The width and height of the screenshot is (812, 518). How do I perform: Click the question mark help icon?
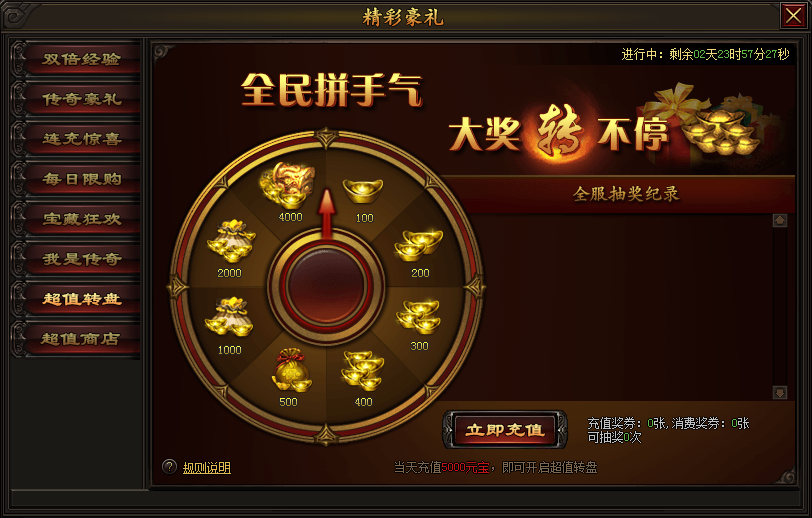click(169, 467)
